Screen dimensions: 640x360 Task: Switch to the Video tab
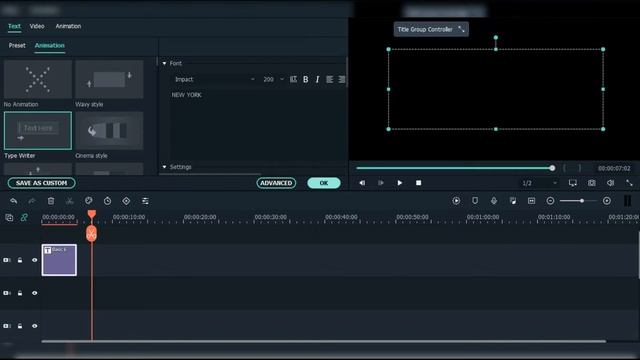click(37, 26)
